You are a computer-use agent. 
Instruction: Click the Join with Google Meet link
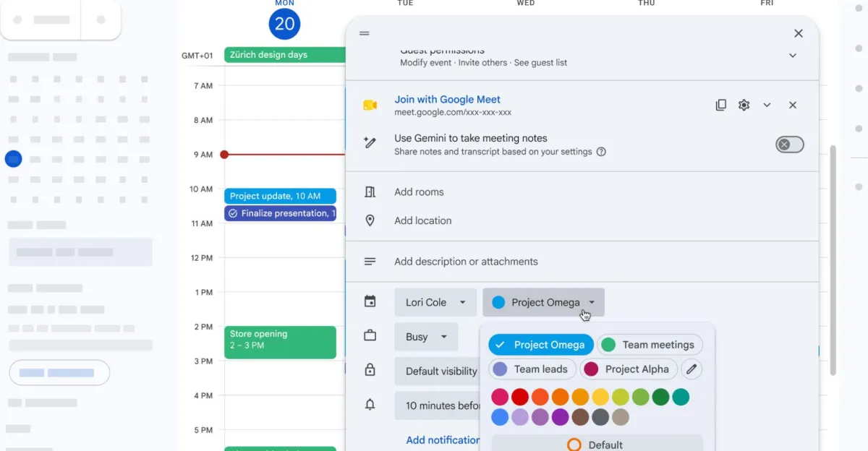[447, 100]
